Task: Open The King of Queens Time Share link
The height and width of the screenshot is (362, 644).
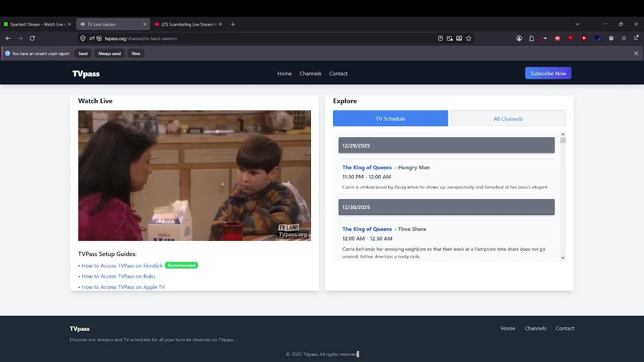Action: point(367,229)
